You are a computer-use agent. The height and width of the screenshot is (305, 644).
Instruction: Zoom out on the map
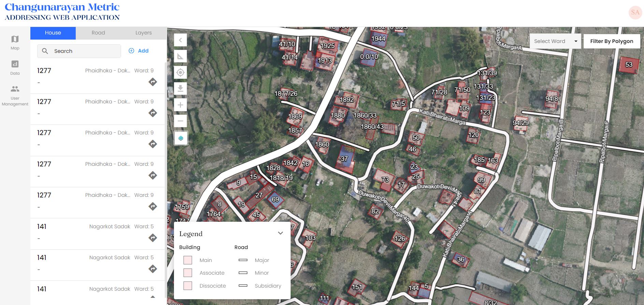click(x=180, y=121)
